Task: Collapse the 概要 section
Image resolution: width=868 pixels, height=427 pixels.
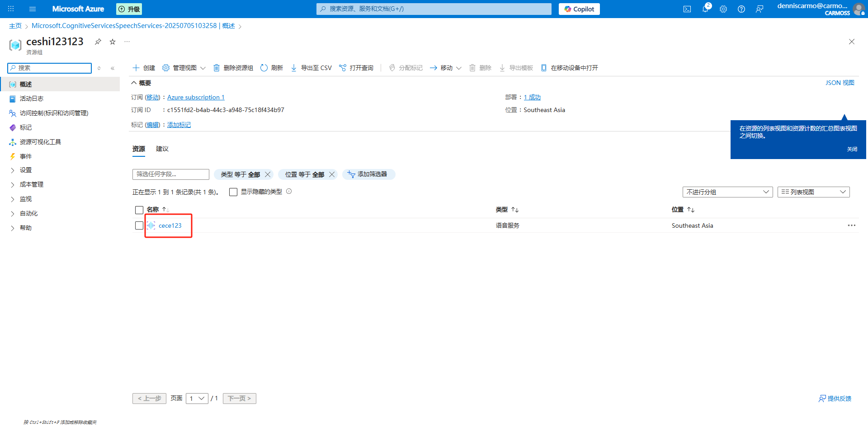Action: pos(141,83)
